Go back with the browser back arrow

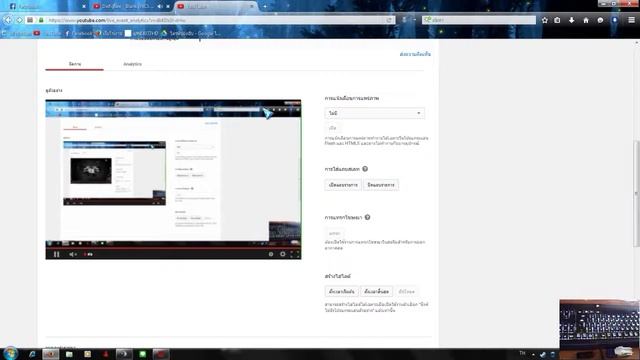(x=8, y=20)
